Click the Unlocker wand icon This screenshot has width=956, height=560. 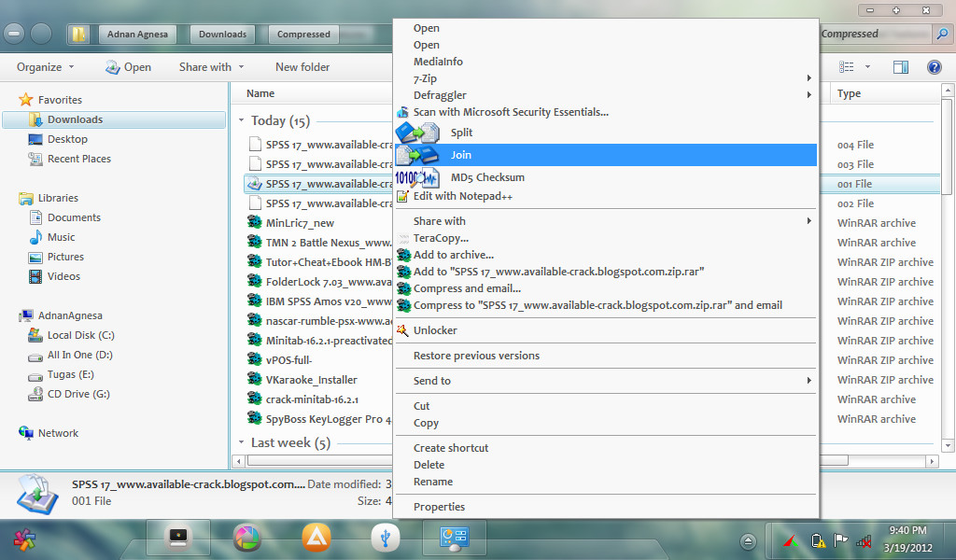click(402, 330)
